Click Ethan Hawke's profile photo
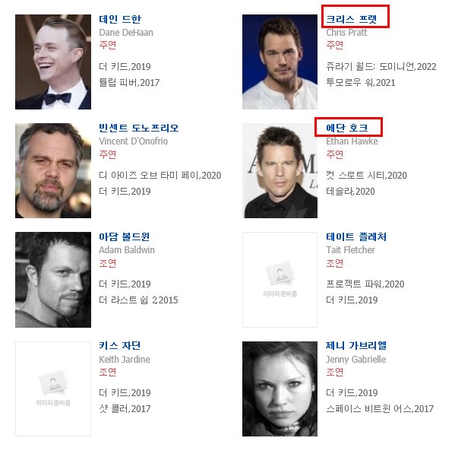This screenshot has height=476, width=455. point(280,170)
